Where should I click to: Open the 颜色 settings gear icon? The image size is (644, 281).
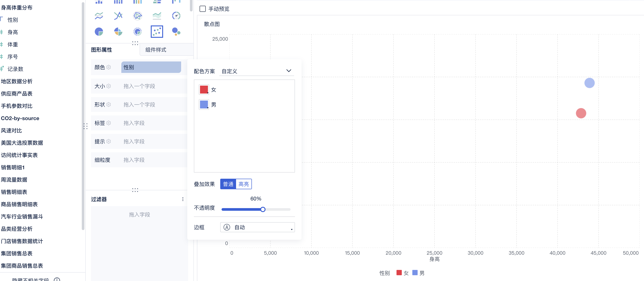click(x=109, y=67)
